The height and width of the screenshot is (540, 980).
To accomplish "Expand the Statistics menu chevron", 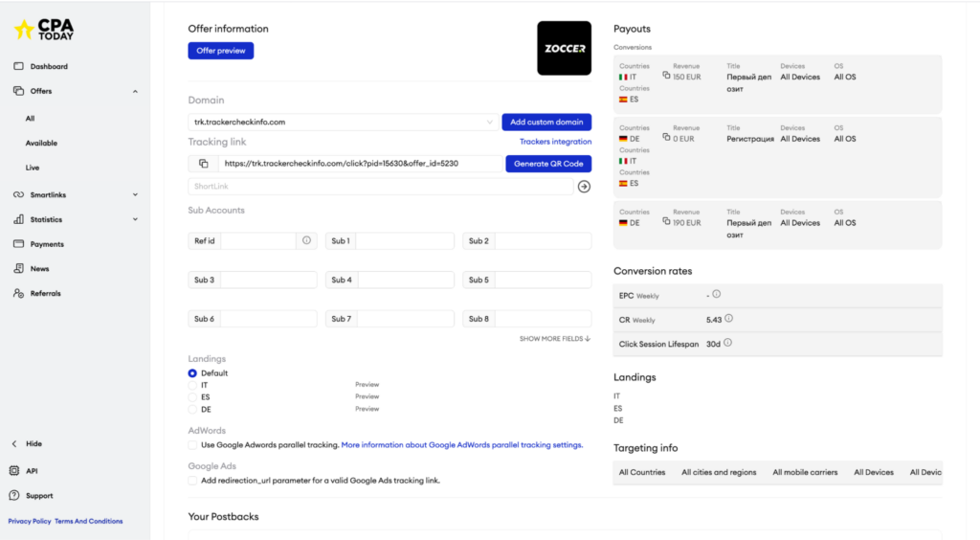I will (135, 219).
